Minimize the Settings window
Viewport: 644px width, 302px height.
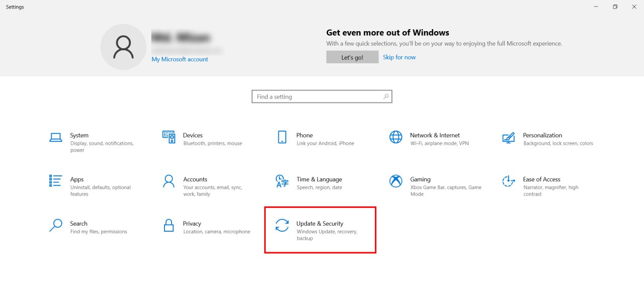tap(596, 7)
